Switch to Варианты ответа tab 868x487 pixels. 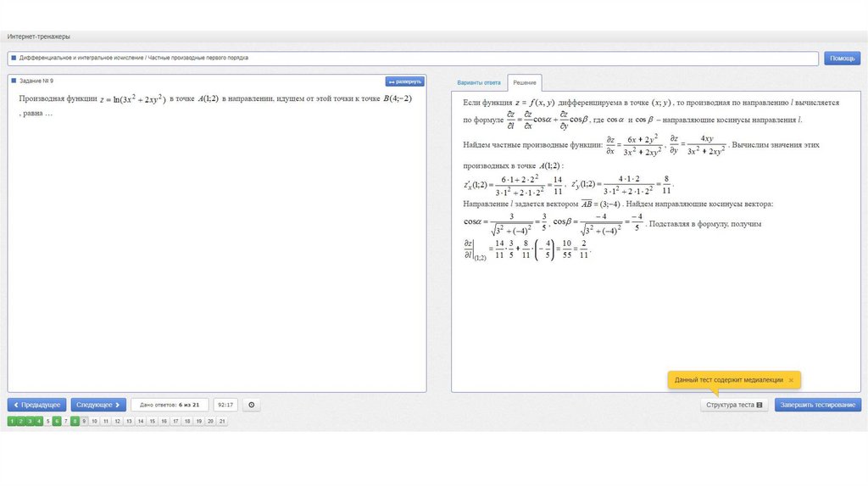pos(479,83)
